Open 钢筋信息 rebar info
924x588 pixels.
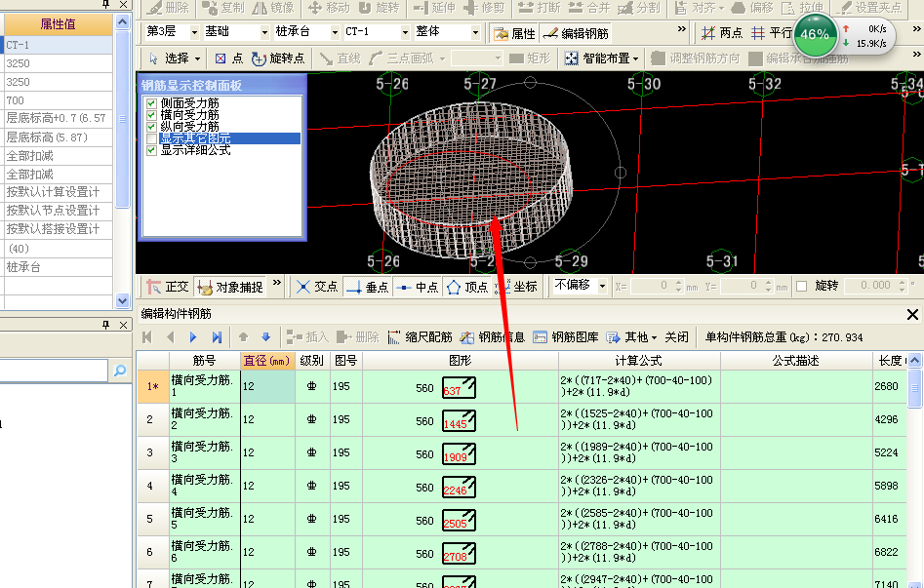[492, 337]
